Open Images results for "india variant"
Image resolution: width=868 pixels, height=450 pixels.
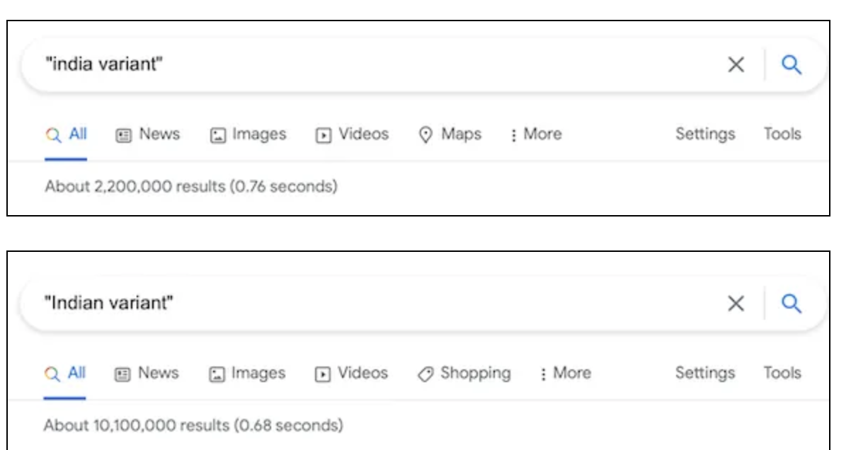248,134
